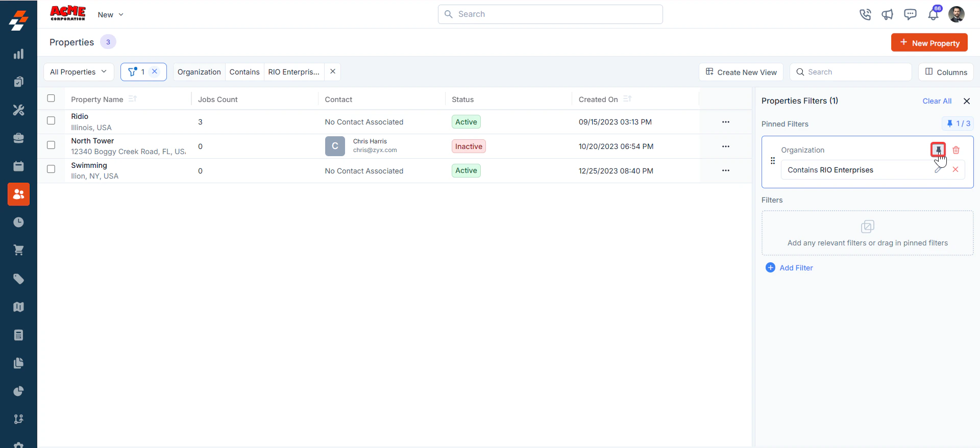The height and width of the screenshot is (448, 980).
Task: Click the Active status badge for Ridio
Action: tap(466, 122)
